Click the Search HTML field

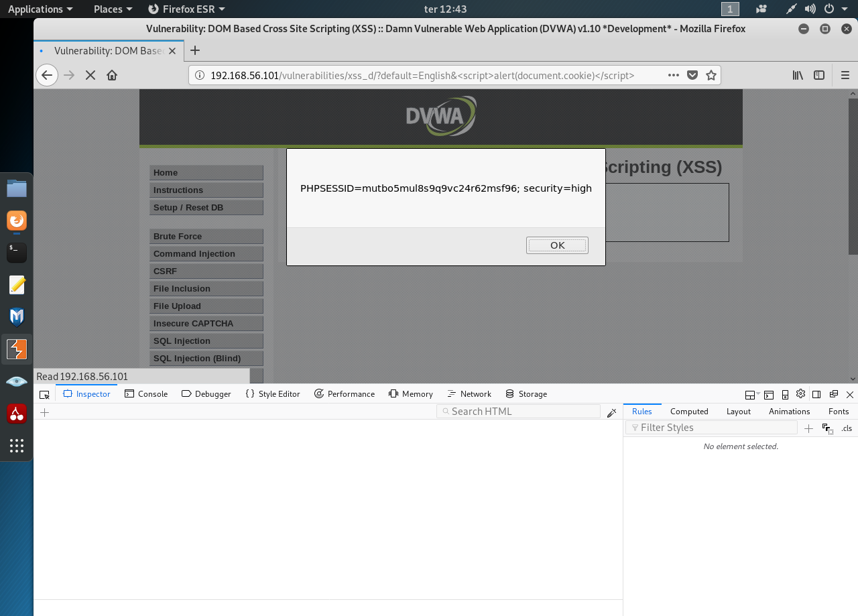pos(518,412)
